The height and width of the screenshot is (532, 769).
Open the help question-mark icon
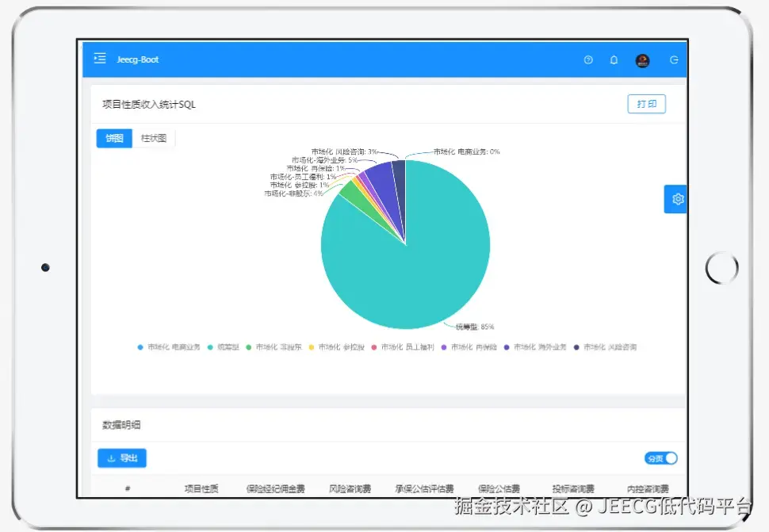pyautogui.click(x=588, y=59)
